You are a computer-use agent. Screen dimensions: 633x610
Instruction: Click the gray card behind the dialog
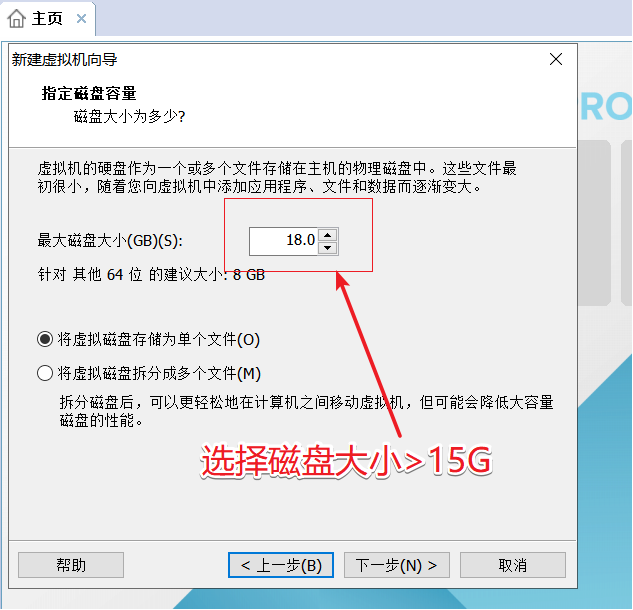(594, 222)
